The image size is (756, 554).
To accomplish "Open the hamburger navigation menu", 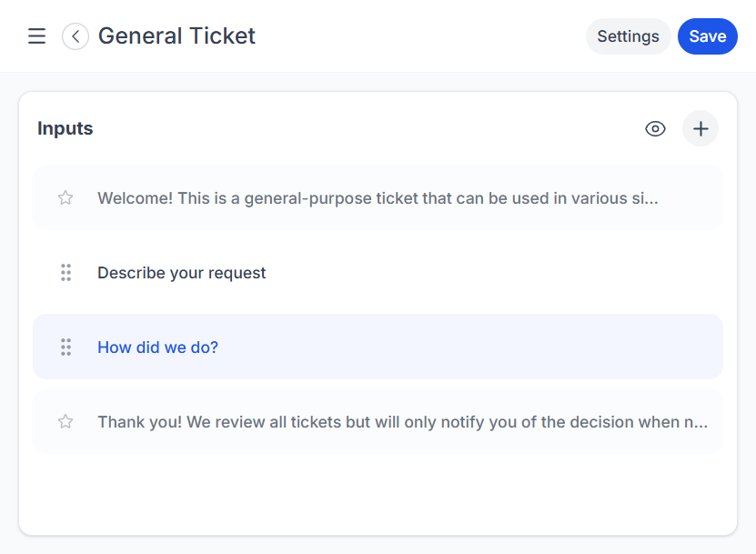I will tap(36, 36).
